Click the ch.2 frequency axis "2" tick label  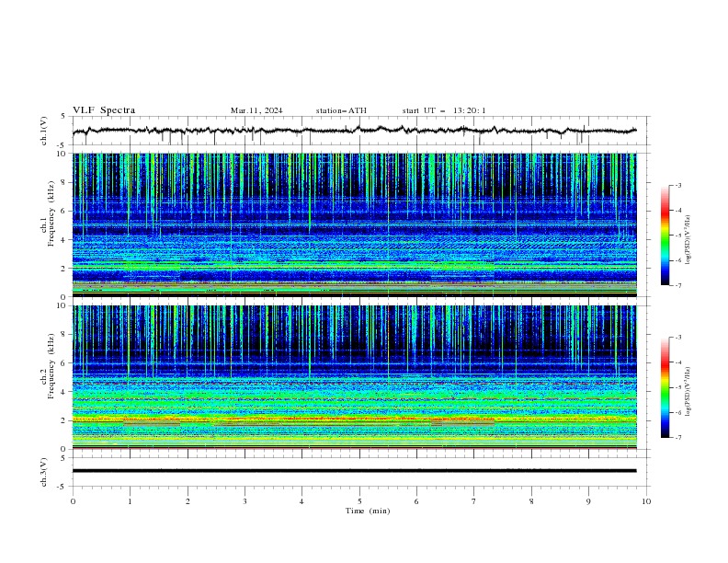63,420
